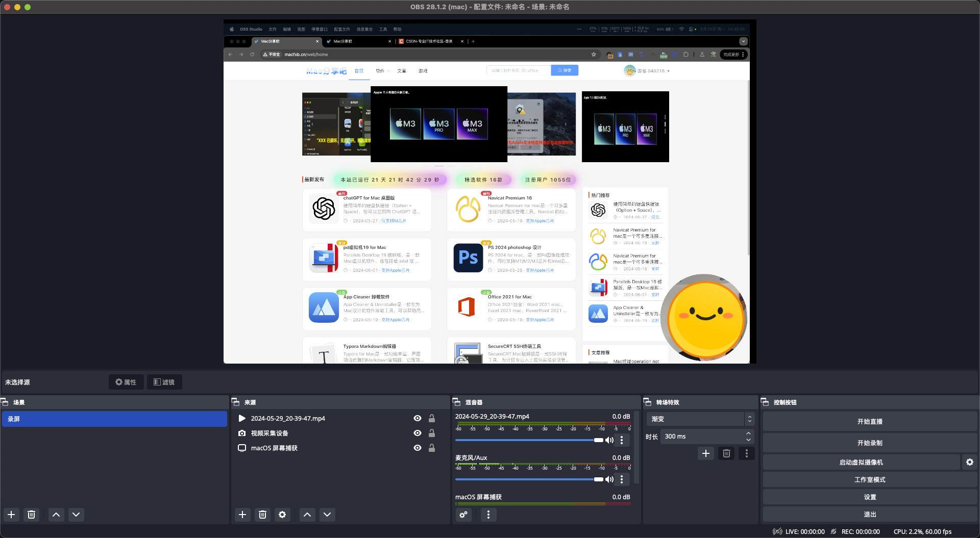Pop out the 场景 dock icon
980x538 pixels.
[5, 402]
